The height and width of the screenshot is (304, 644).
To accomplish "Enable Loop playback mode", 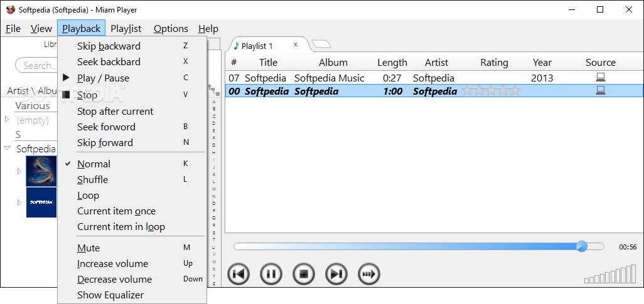I will 131,196.
